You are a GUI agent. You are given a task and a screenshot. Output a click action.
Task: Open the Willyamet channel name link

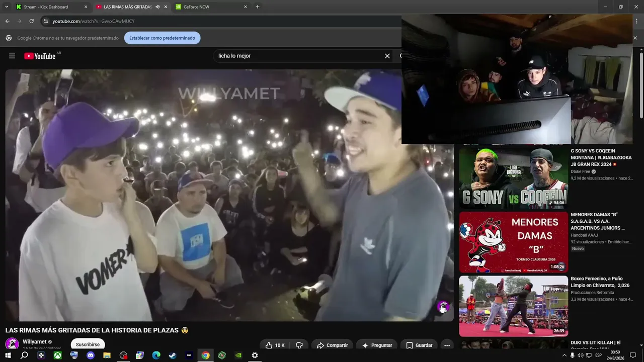click(x=35, y=342)
